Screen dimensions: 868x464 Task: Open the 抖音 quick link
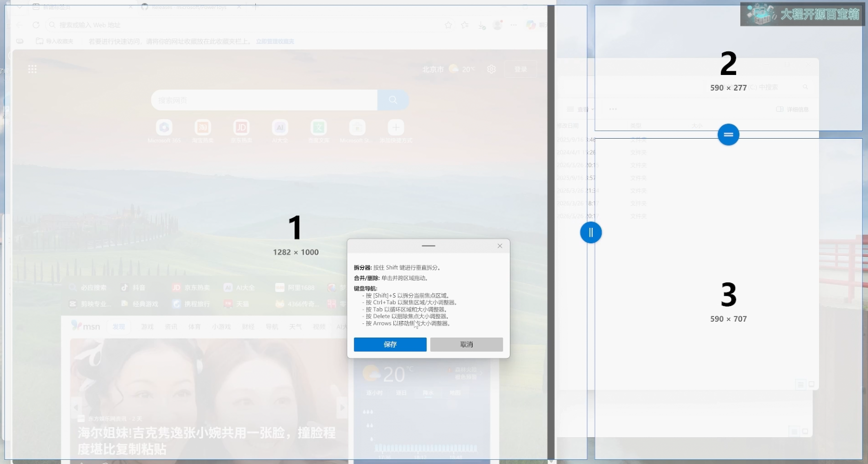(x=133, y=288)
